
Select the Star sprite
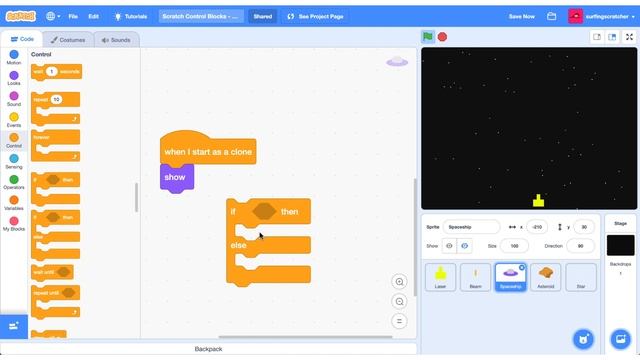581,277
